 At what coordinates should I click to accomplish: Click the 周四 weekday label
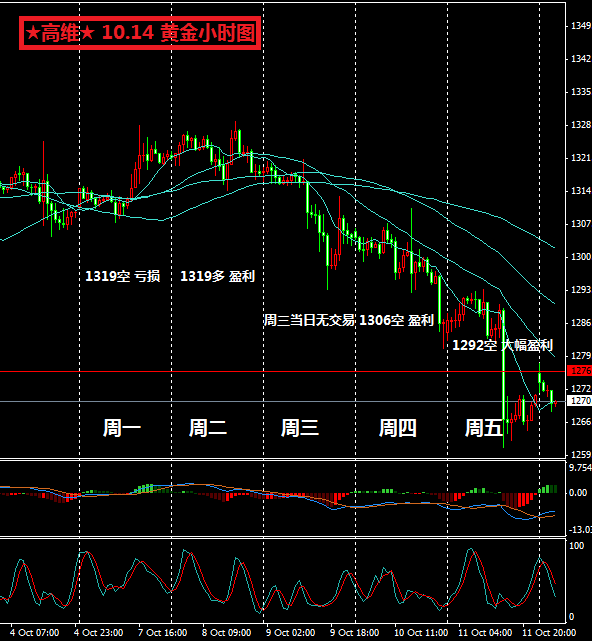397,428
